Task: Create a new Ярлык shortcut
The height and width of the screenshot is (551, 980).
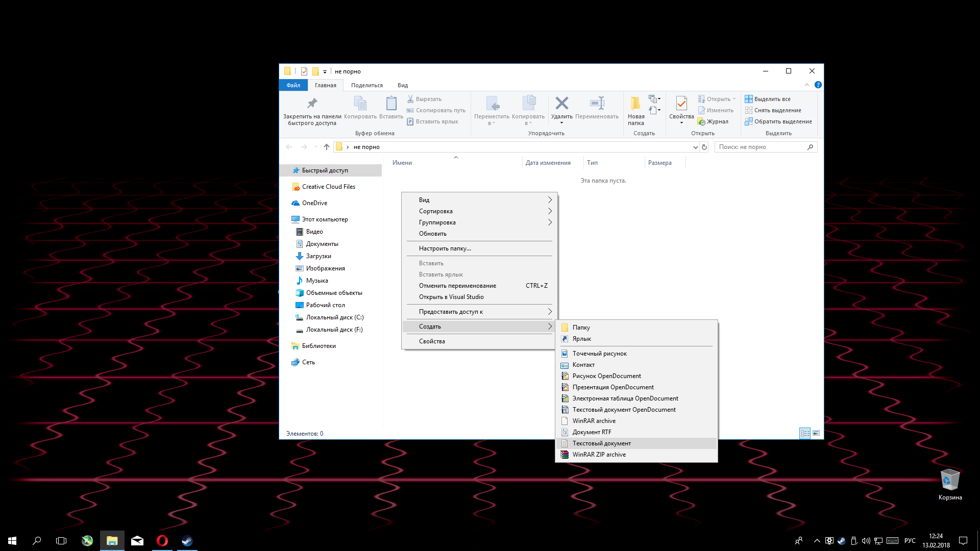Action: point(636,339)
